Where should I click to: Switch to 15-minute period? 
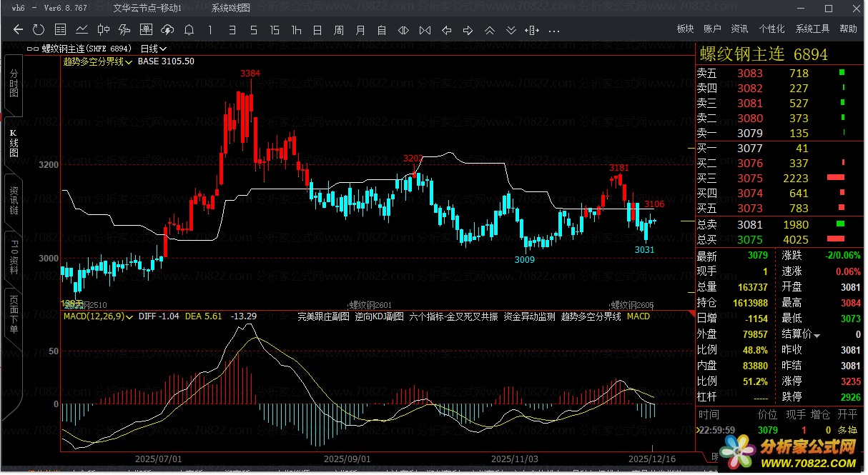point(275,30)
